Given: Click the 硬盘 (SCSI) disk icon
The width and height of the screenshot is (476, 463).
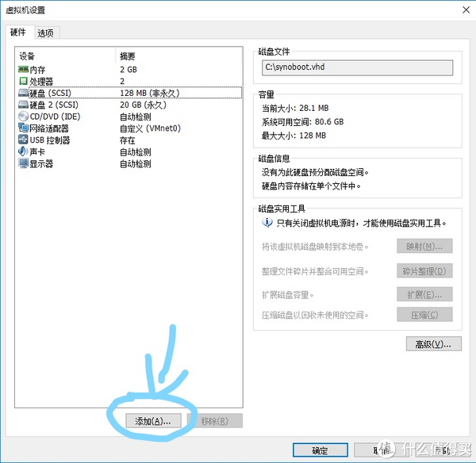Looking at the screenshot, I should (23, 93).
